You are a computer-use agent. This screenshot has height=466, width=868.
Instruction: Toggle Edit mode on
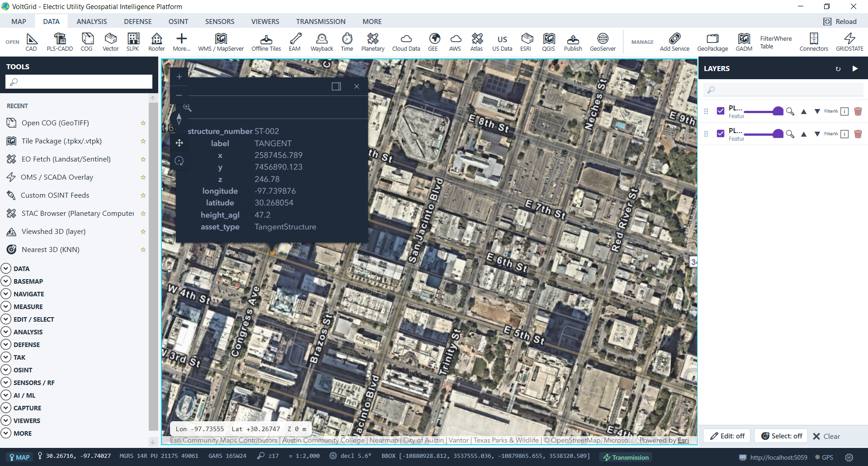point(727,436)
